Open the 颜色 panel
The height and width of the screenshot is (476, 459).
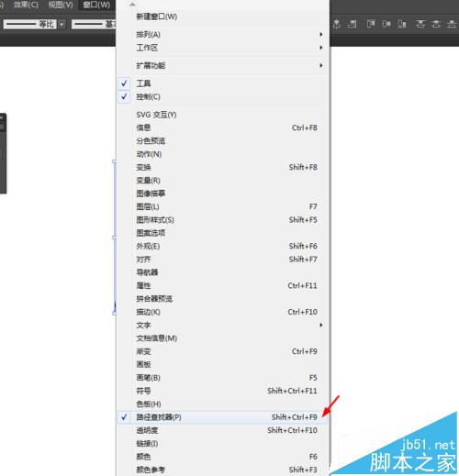pos(223,457)
